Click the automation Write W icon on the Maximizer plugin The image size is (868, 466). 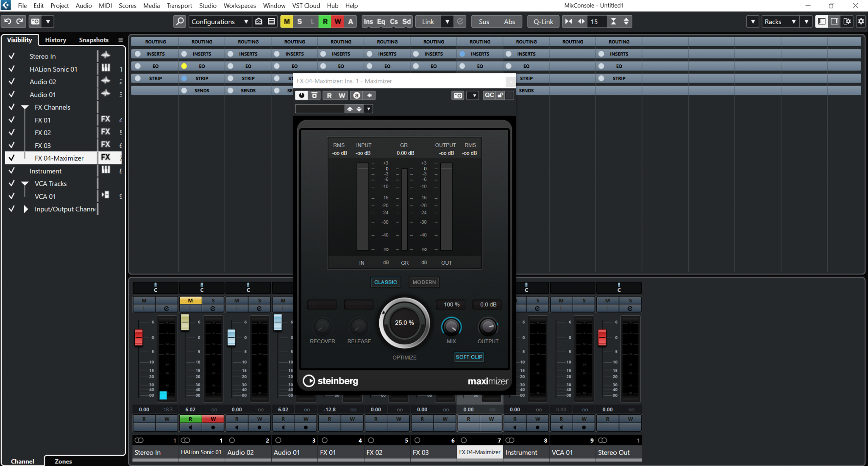pyautogui.click(x=341, y=95)
